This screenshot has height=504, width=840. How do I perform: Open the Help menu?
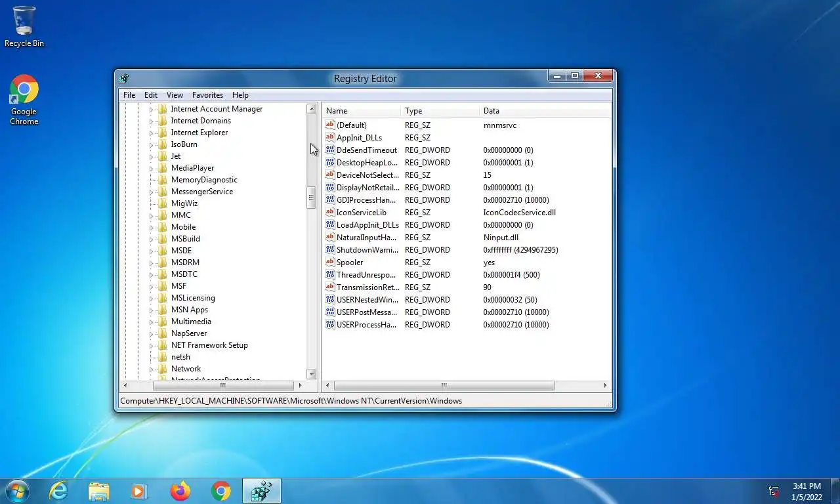(x=240, y=95)
